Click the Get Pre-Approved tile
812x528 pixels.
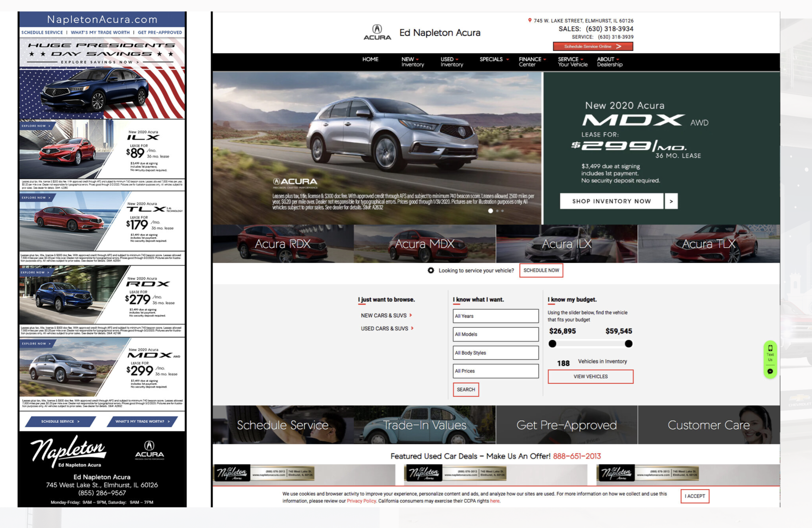click(x=566, y=425)
